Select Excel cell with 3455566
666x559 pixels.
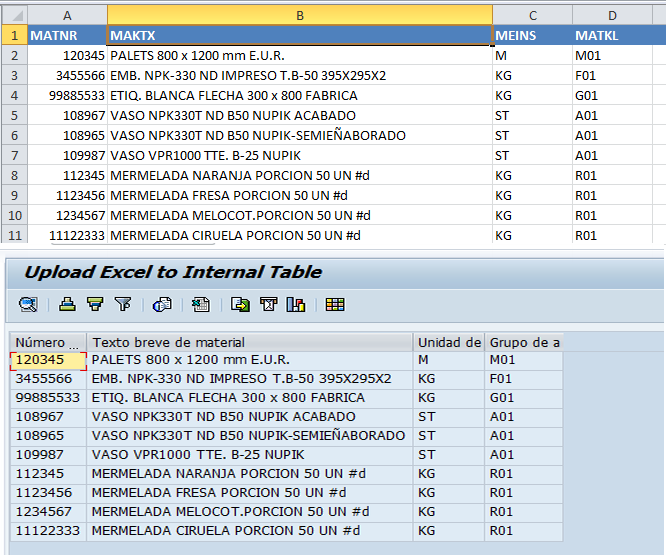tap(68, 76)
